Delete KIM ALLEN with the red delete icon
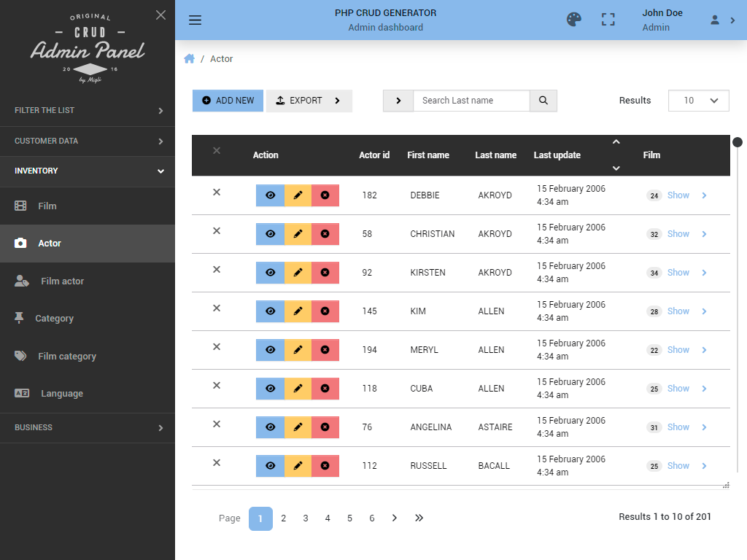The height and width of the screenshot is (560, 747). point(325,311)
